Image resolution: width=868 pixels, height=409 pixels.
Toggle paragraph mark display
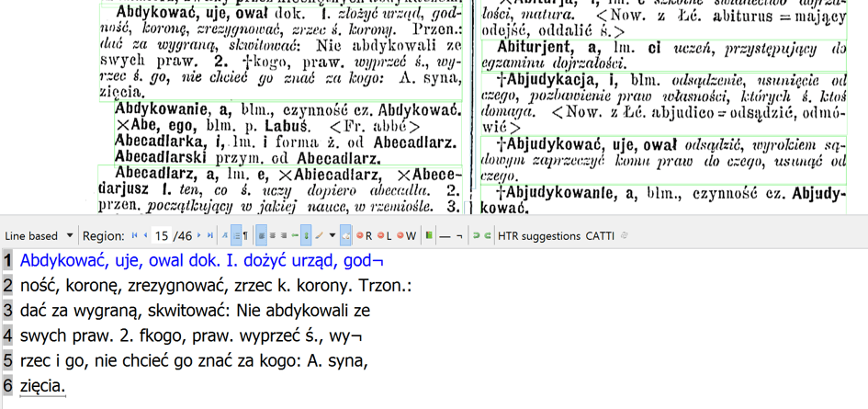(x=245, y=236)
